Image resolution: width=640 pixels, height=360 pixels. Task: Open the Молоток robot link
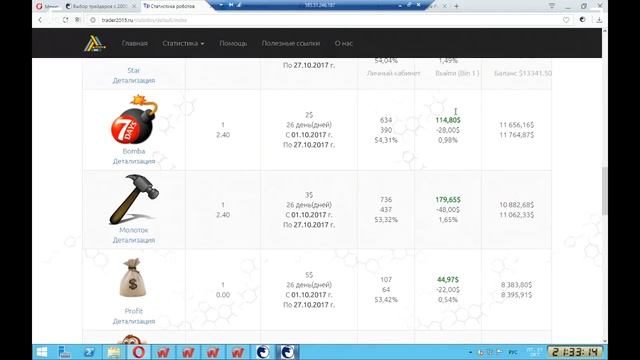[x=134, y=230]
